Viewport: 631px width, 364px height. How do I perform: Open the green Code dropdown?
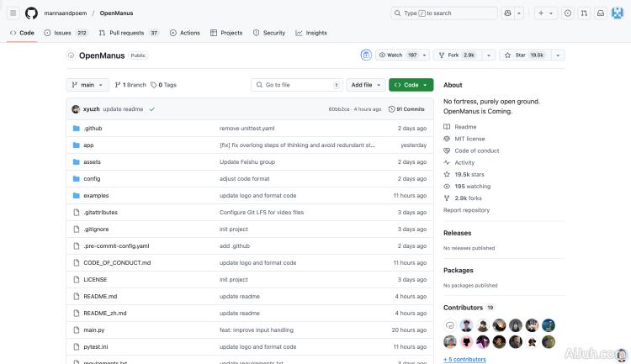click(411, 85)
